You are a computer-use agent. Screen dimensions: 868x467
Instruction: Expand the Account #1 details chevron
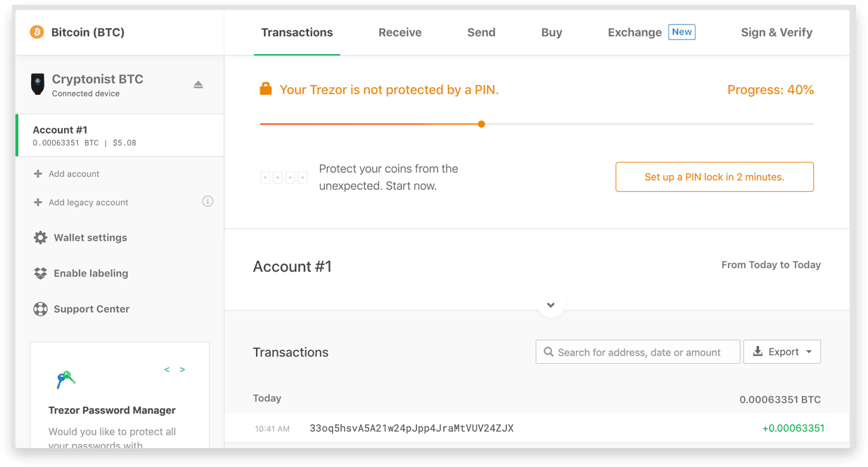[x=551, y=305]
